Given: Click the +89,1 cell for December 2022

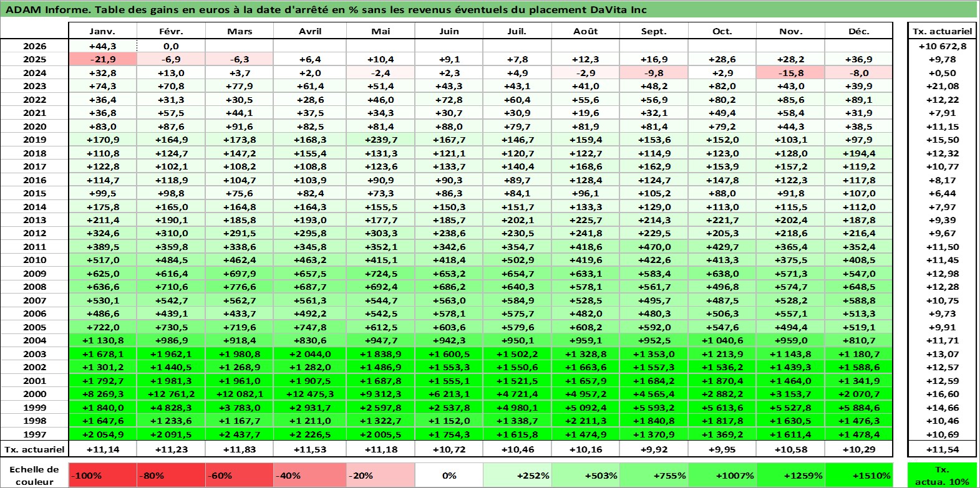Looking at the screenshot, I should point(859,100).
